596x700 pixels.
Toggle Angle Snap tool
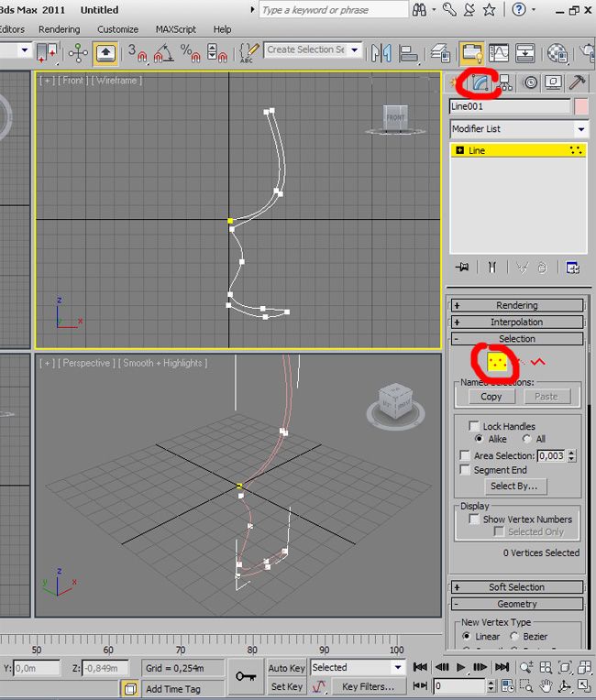click(x=163, y=53)
